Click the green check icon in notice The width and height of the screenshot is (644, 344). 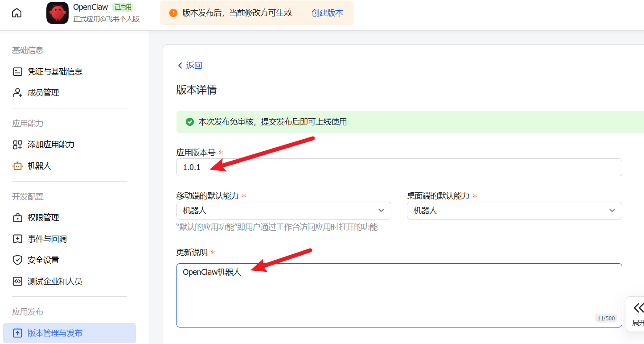coord(189,122)
